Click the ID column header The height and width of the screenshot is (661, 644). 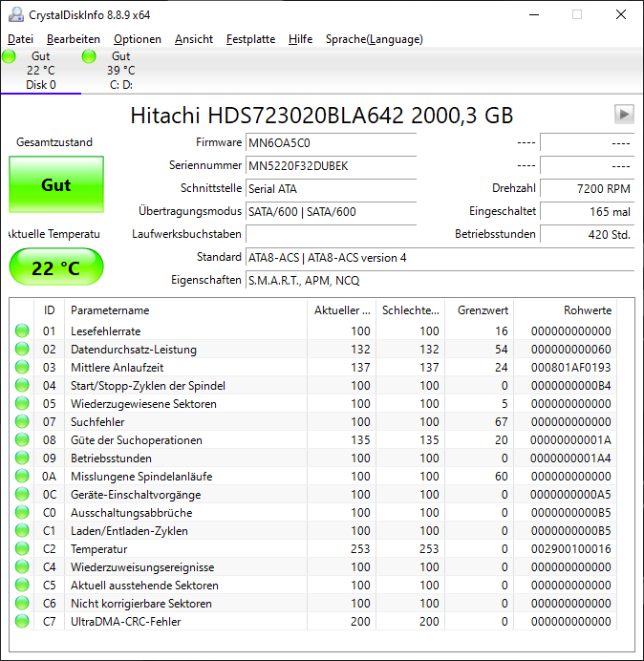click(50, 310)
